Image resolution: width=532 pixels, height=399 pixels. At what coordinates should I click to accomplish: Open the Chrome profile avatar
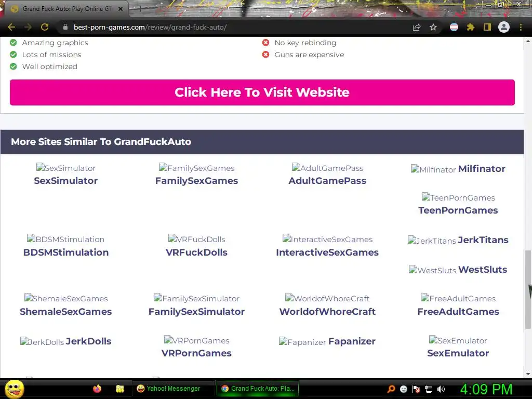tap(504, 27)
